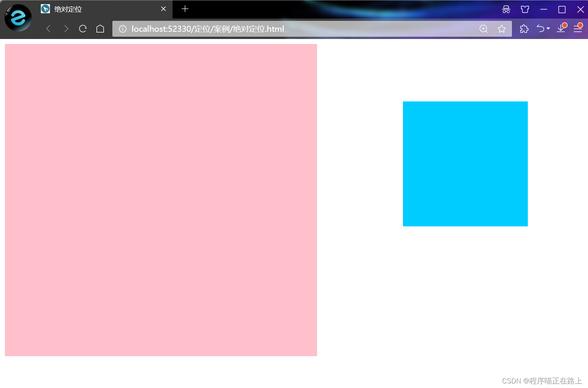Viewport: 588px width, 388px height.
Task: Open the skin shirt icon in title bar
Action: click(525, 9)
